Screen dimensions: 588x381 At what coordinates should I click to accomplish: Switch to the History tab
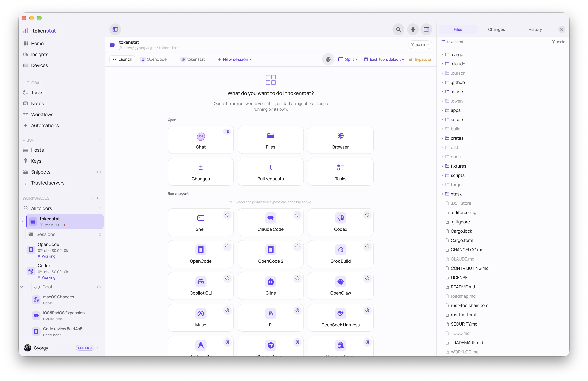(x=535, y=29)
